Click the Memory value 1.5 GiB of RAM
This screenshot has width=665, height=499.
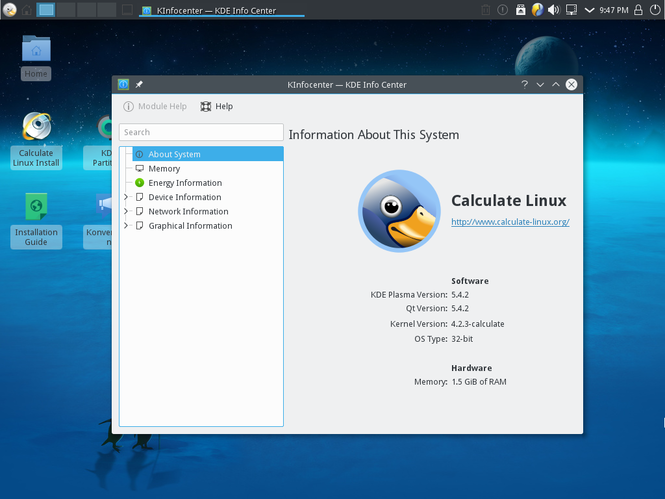click(x=479, y=382)
